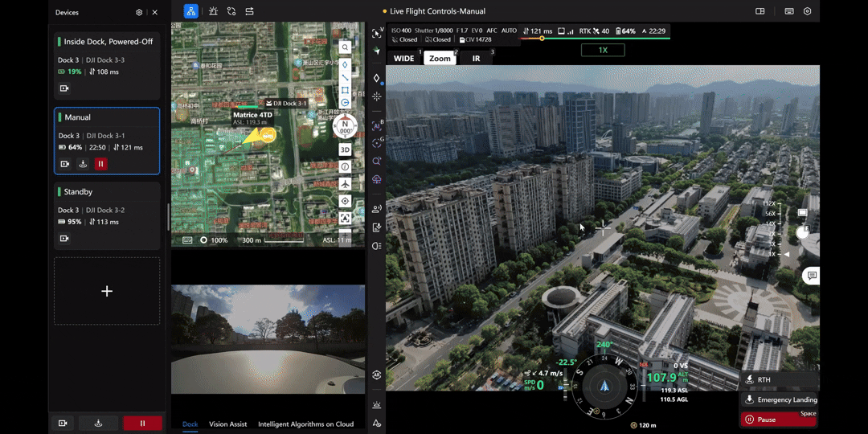
Task: Click the keyboard icon in map status bar
Action: tap(187, 240)
